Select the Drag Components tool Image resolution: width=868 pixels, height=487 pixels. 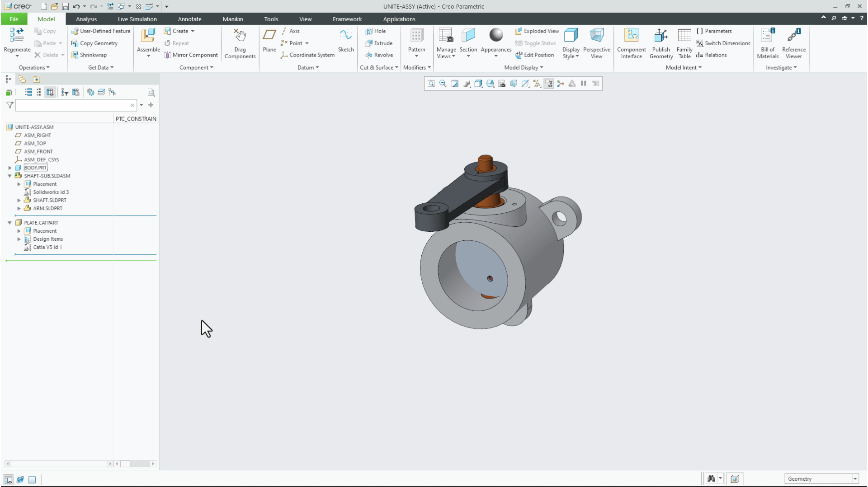[240, 43]
